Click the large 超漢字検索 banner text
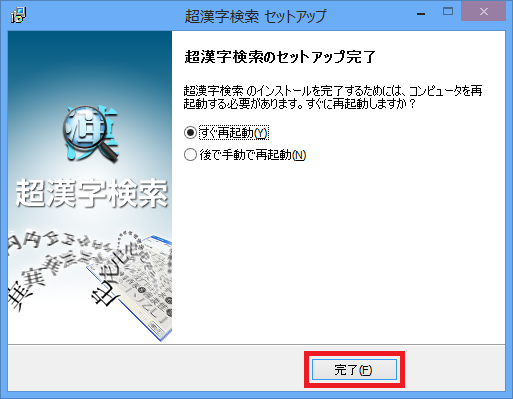Viewport: 513px width, 399px height. click(91, 193)
